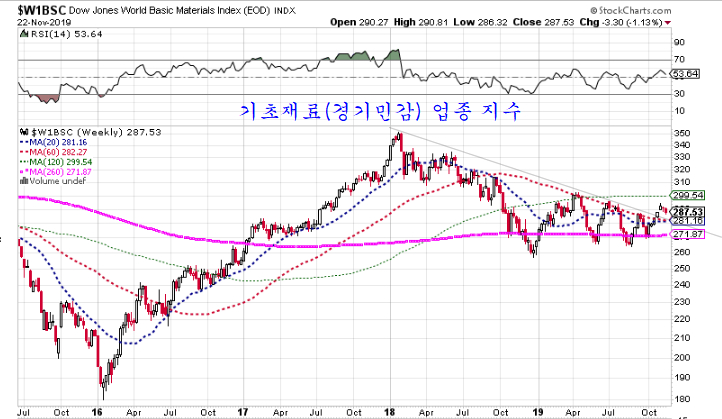This screenshot has height=419, width=722.
Task: Click the early 2016 lowest price candle
Action: click(x=103, y=384)
